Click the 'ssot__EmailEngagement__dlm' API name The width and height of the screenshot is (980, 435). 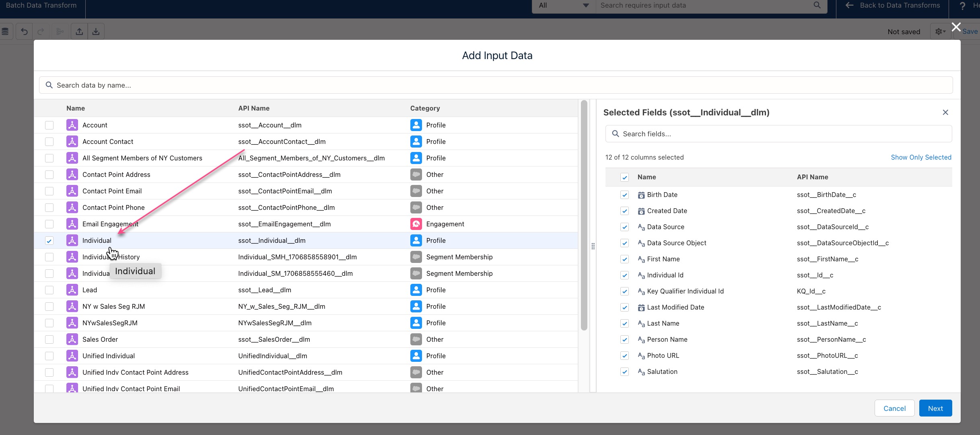click(284, 224)
